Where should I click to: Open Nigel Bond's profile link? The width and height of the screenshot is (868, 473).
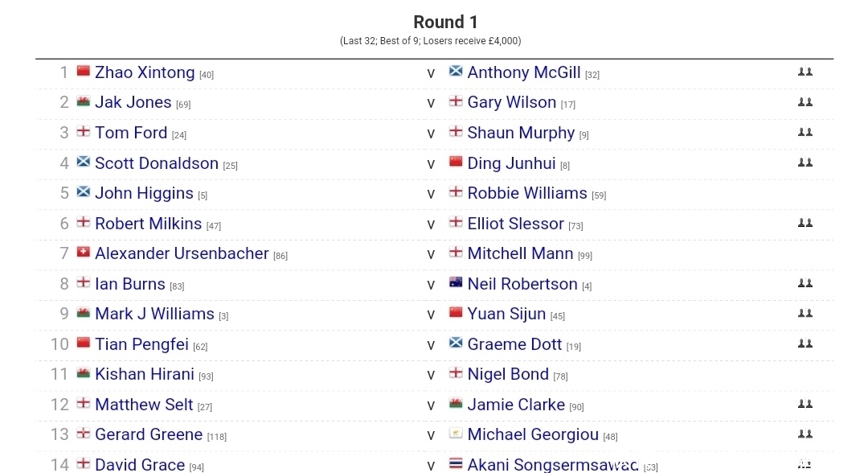[508, 374]
